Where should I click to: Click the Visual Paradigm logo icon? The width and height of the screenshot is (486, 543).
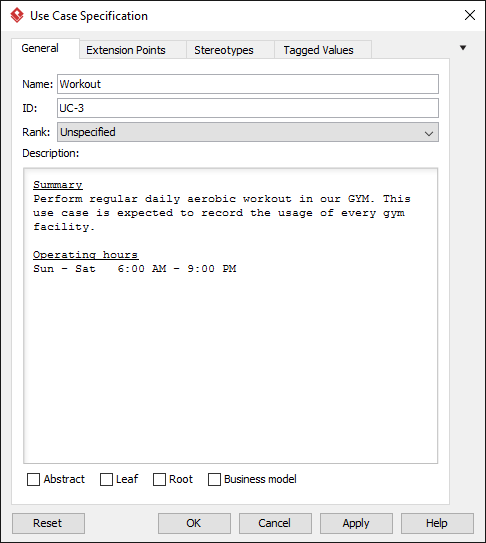pyautogui.click(x=17, y=16)
